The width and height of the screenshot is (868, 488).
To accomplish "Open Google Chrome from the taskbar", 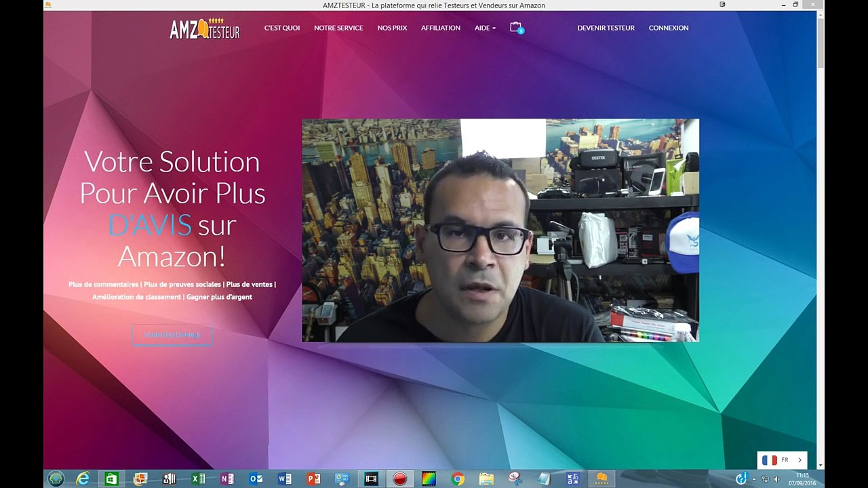I will coord(458,479).
